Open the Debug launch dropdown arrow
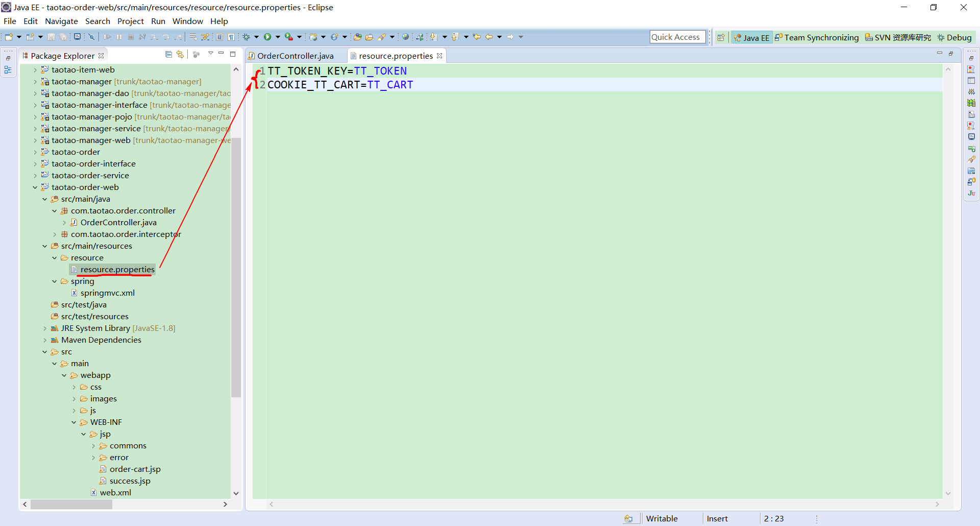 (256, 37)
